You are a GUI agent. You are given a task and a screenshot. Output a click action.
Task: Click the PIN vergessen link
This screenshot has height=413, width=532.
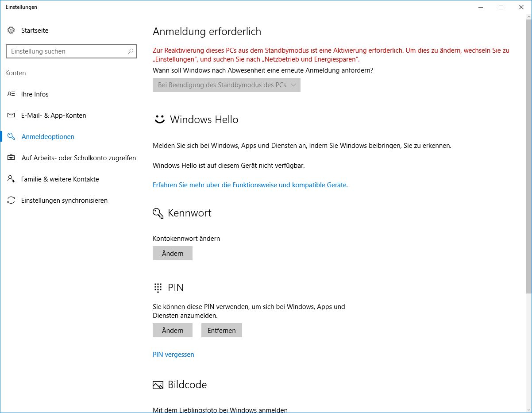click(173, 355)
